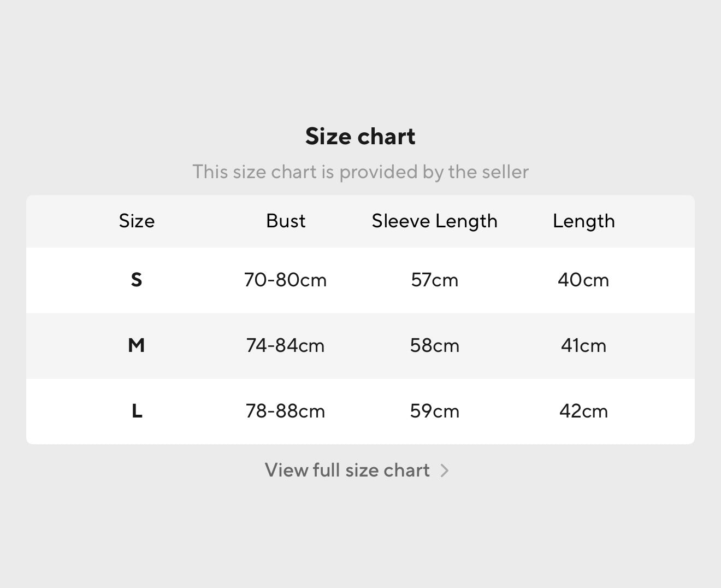Click the Sleeve Length column header
Image resolution: width=721 pixels, height=588 pixels.
[x=435, y=221]
